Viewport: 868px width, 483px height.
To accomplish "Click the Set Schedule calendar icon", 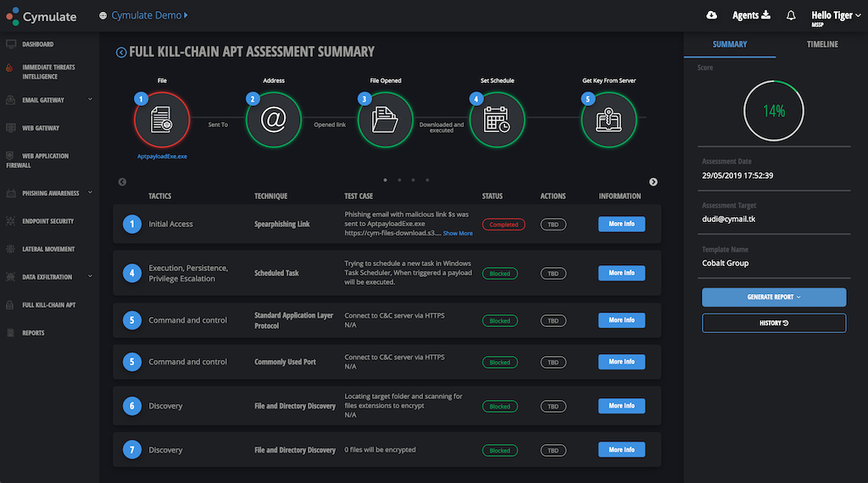I will pos(497,120).
